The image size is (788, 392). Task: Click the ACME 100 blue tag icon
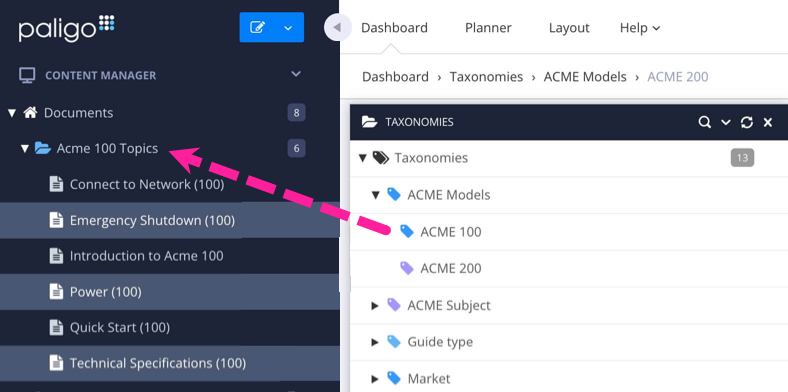(x=407, y=231)
